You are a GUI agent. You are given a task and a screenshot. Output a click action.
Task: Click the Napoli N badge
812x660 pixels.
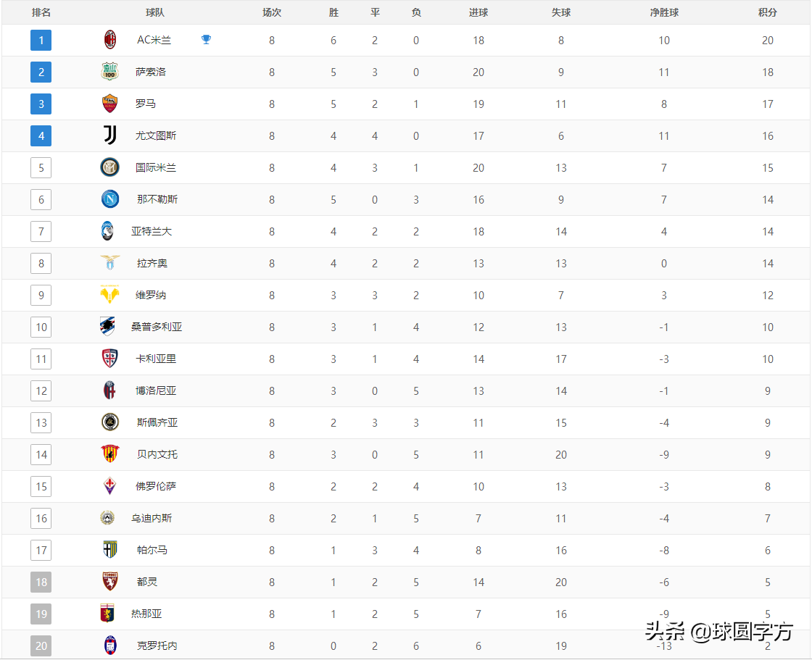pyautogui.click(x=109, y=199)
